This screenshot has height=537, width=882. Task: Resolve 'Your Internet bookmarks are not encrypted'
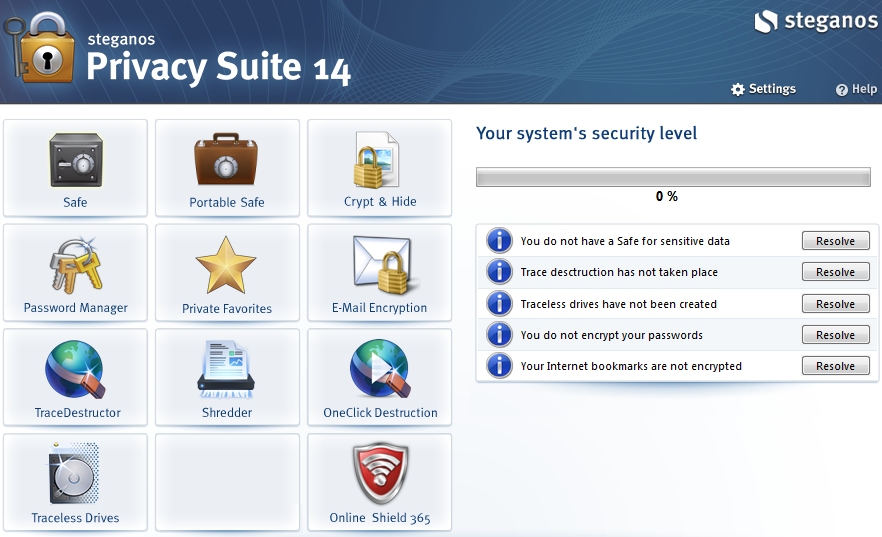coord(835,365)
